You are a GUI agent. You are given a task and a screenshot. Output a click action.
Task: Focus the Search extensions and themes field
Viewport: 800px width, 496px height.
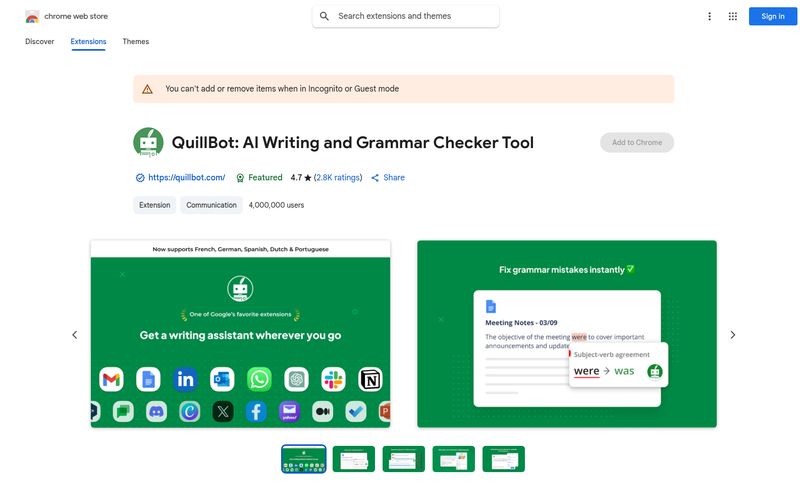406,16
